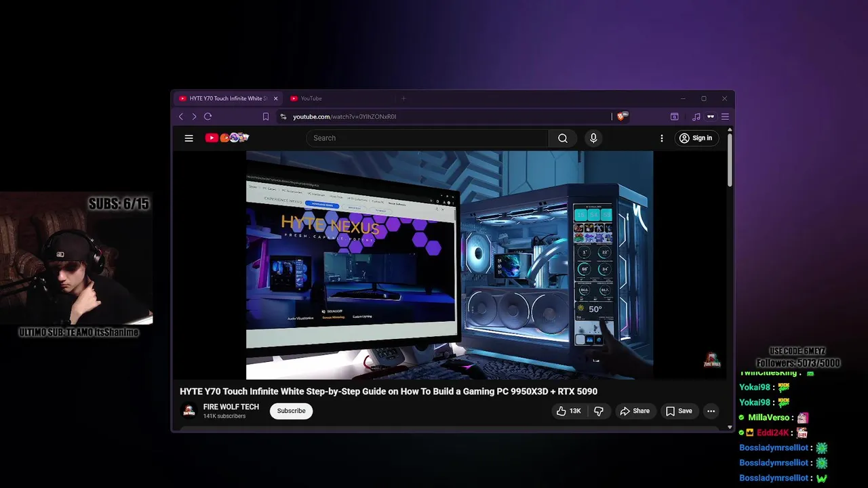Viewport: 868px width, 488px height.
Task: Open FIRE WOLF TECH channel avatar
Action: (189, 411)
